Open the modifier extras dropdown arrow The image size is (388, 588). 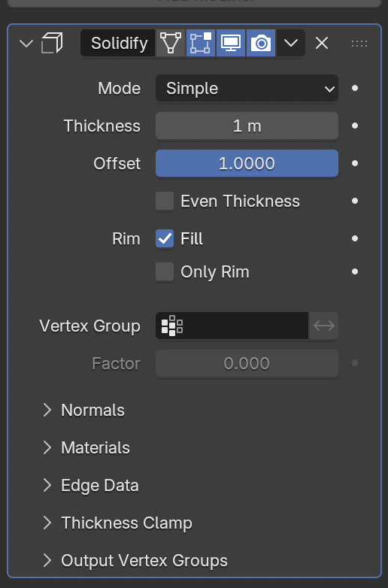click(290, 43)
